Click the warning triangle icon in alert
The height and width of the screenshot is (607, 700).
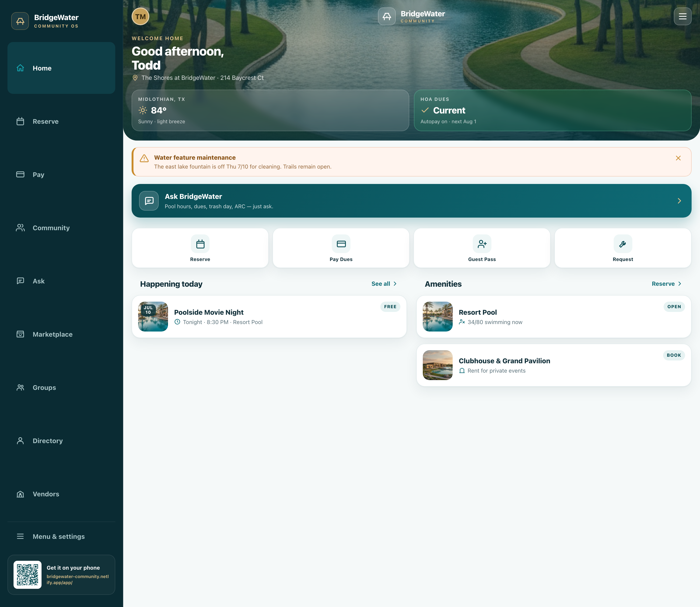click(x=144, y=158)
